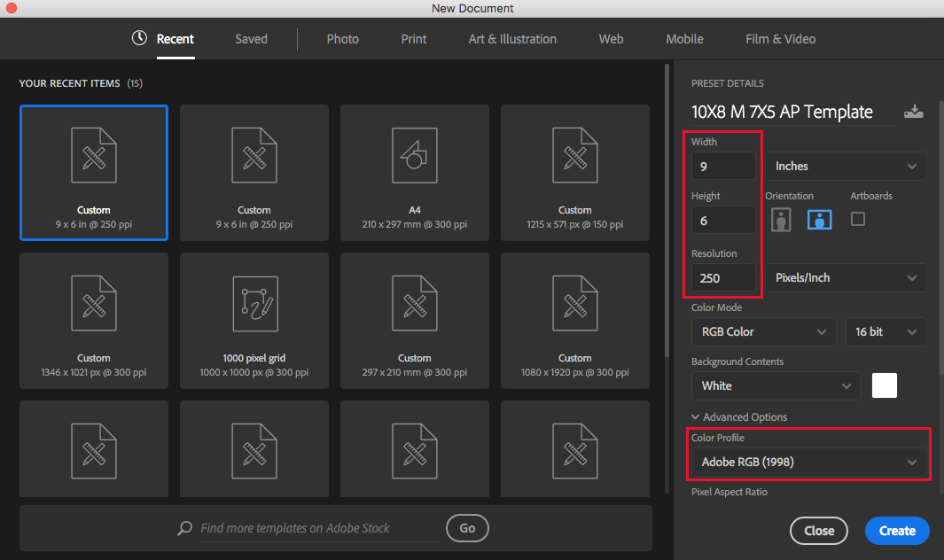
Task: Click the Find more templates on Adobe Stock field
Action: point(320,528)
